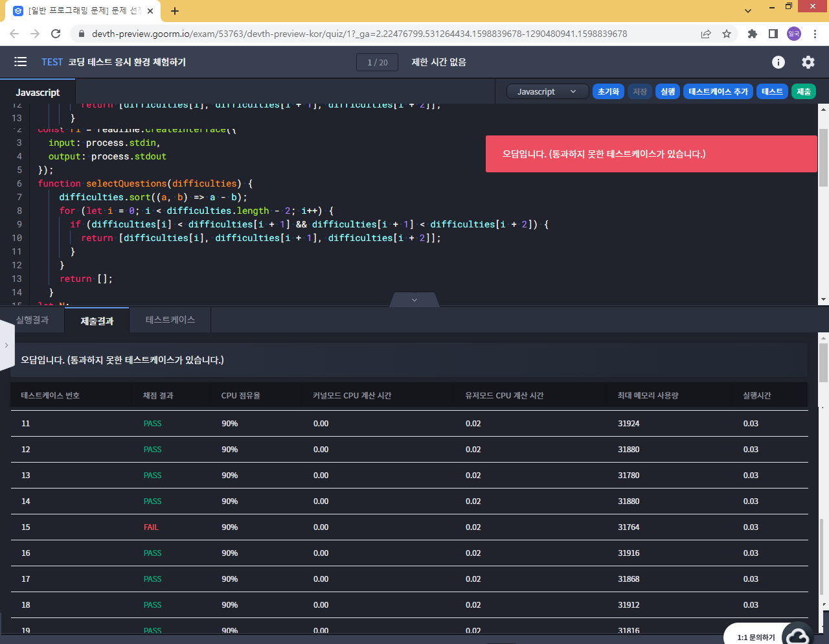Switch to 제출결과 tab

click(97, 320)
